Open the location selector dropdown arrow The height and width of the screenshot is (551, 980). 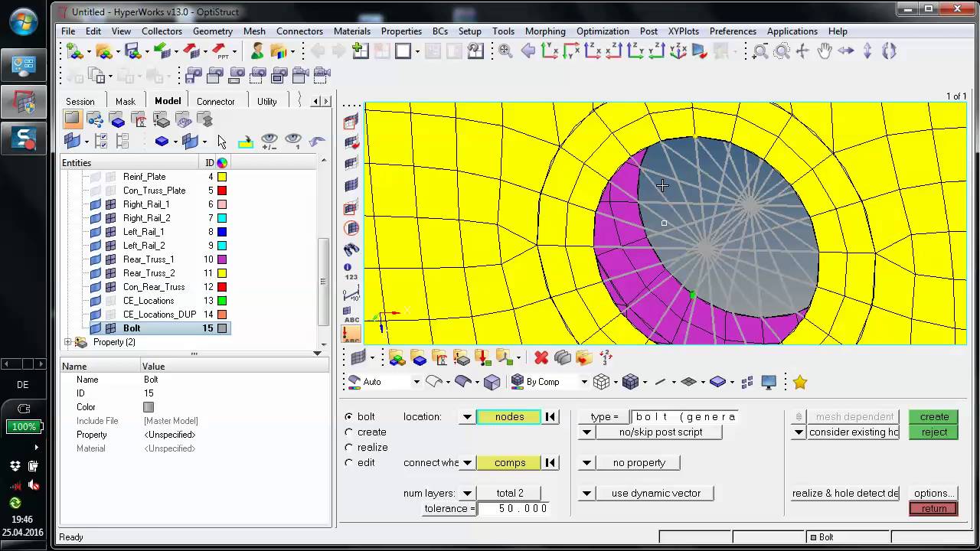(x=466, y=417)
